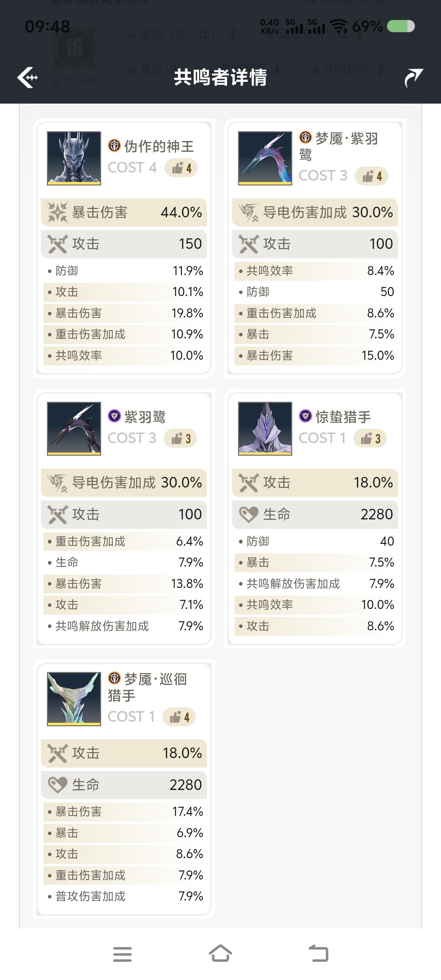The image size is (441, 980).
Task: Tap Android back navigation button
Action: (x=318, y=953)
